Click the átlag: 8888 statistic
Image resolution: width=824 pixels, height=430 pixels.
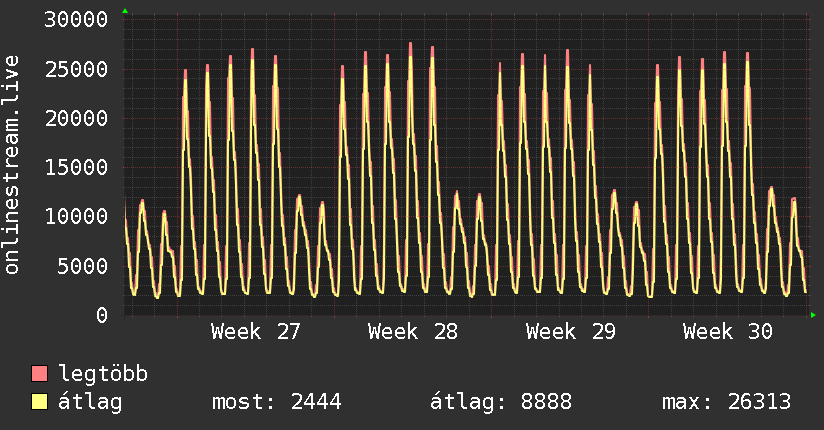501,402
